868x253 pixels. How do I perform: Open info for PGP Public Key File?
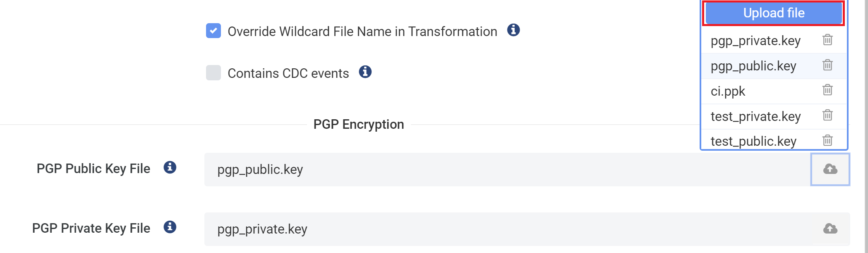(x=169, y=168)
